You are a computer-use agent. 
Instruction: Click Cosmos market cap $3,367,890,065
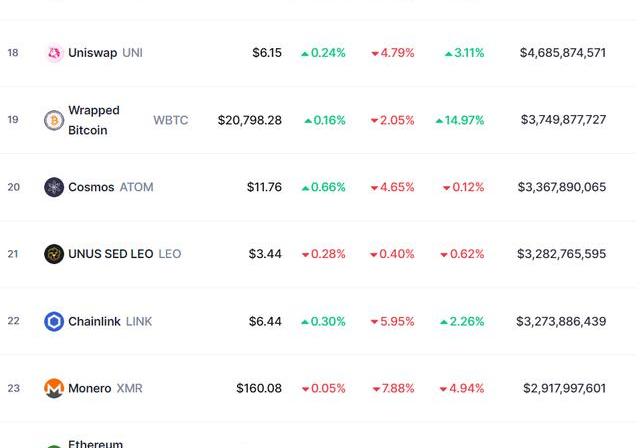pyautogui.click(x=562, y=187)
